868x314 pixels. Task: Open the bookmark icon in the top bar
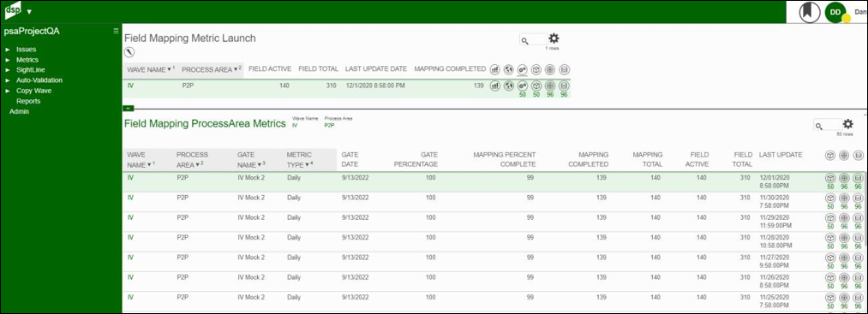tap(810, 12)
